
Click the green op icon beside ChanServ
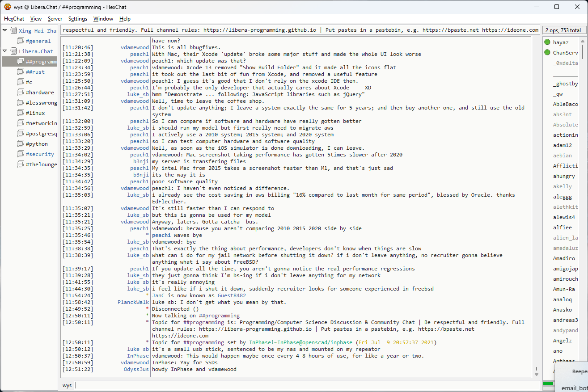[547, 53]
